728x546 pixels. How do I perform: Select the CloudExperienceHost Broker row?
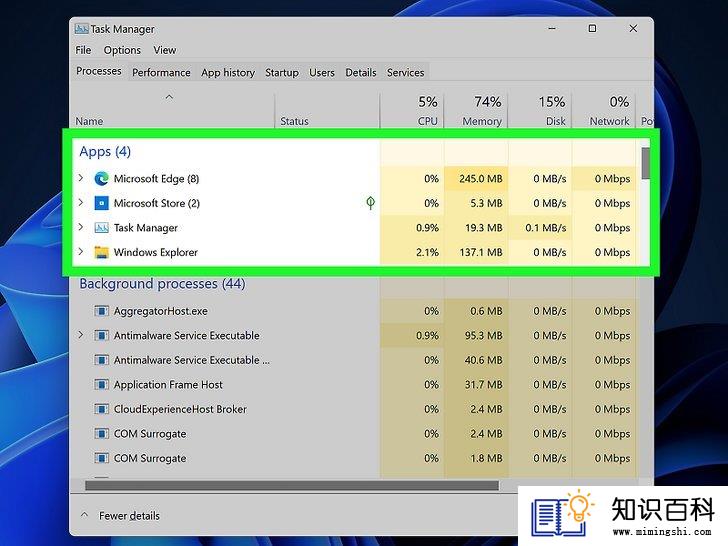tap(354, 409)
